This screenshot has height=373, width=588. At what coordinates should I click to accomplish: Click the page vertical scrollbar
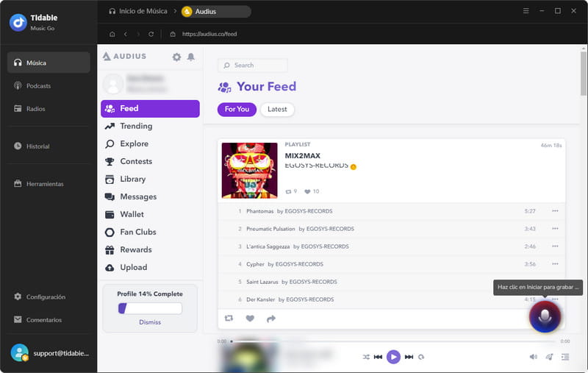(x=583, y=74)
